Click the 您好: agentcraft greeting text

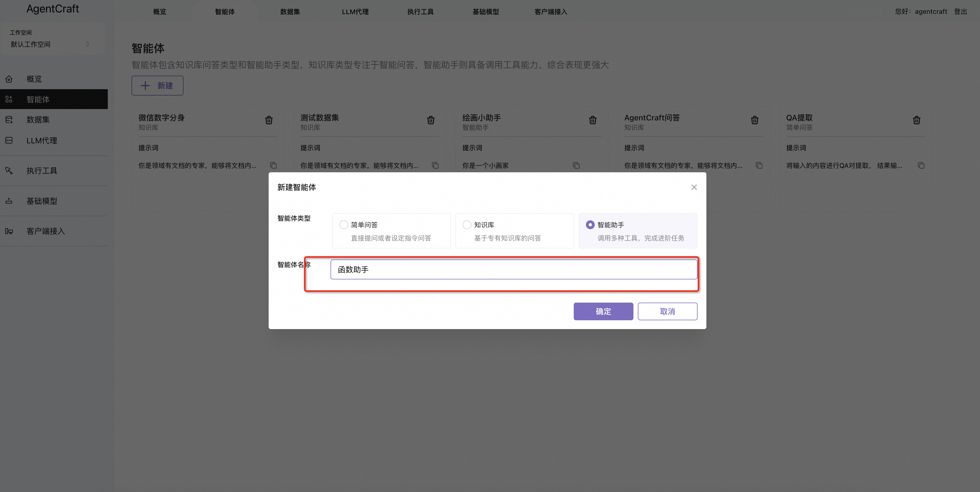[921, 11]
